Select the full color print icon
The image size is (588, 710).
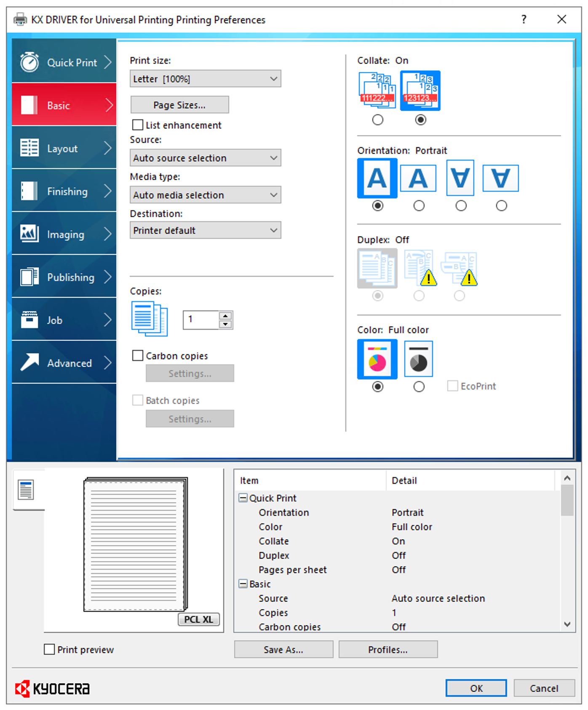[x=377, y=359]
